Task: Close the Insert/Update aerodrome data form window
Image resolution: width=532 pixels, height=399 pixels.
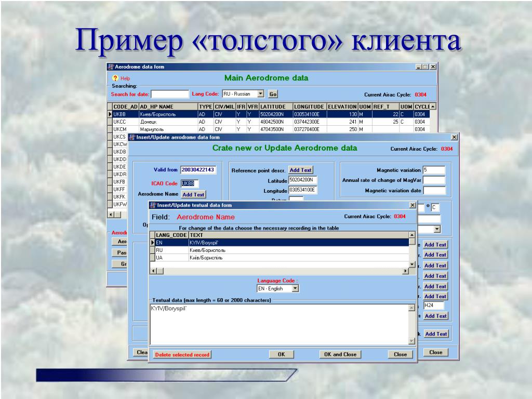Action: point(454,137)
